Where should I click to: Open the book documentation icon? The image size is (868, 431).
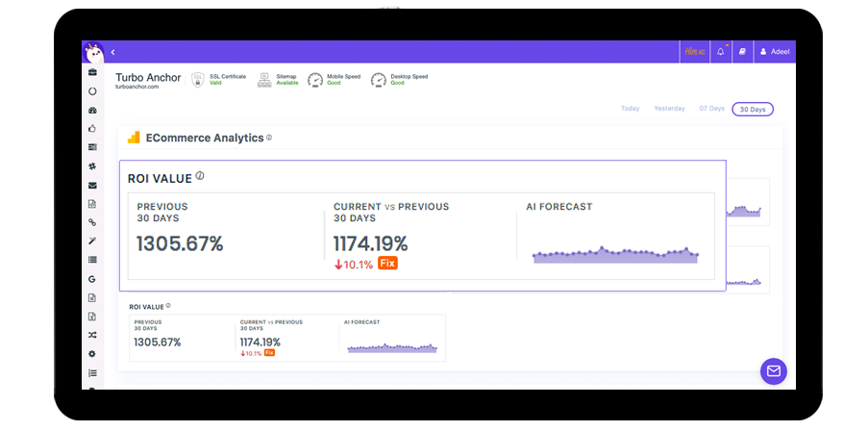click(742, 52)
